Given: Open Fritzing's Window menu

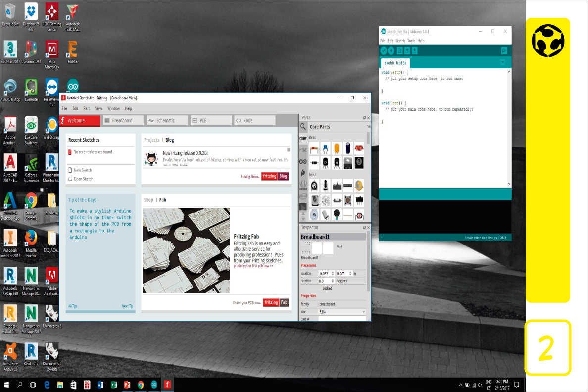Looking at the screenshot, I should pos(113,108).
